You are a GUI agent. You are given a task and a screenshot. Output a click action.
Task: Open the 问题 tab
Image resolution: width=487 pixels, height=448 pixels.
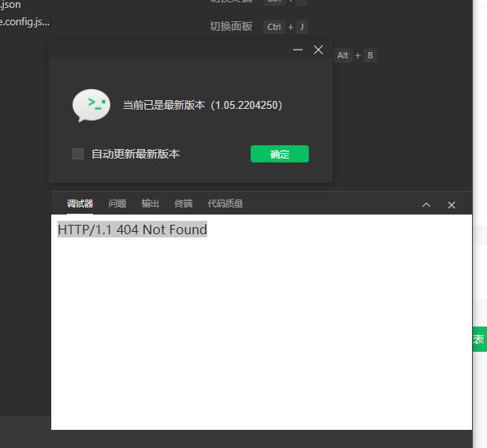coord(117,203)
